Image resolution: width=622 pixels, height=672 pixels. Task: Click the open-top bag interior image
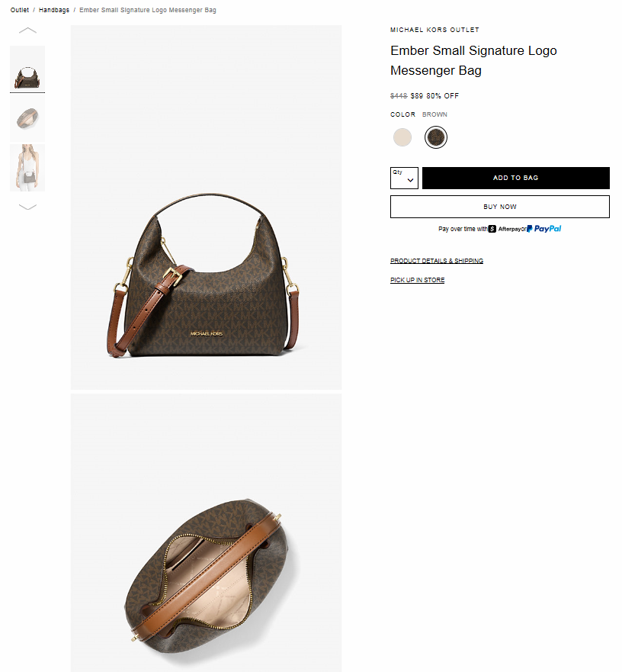click(x=206, y=532)
